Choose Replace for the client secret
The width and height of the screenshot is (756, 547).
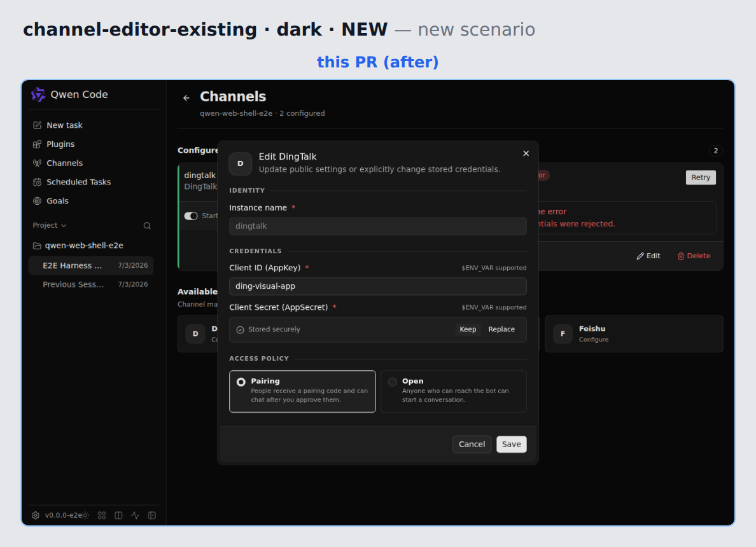[501, 329]
